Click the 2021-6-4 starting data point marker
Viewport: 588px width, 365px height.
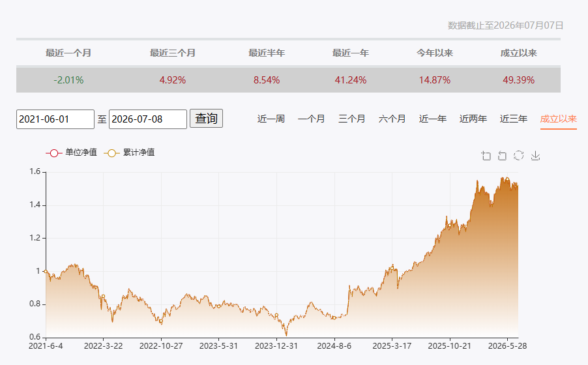(x=46, y=271)
